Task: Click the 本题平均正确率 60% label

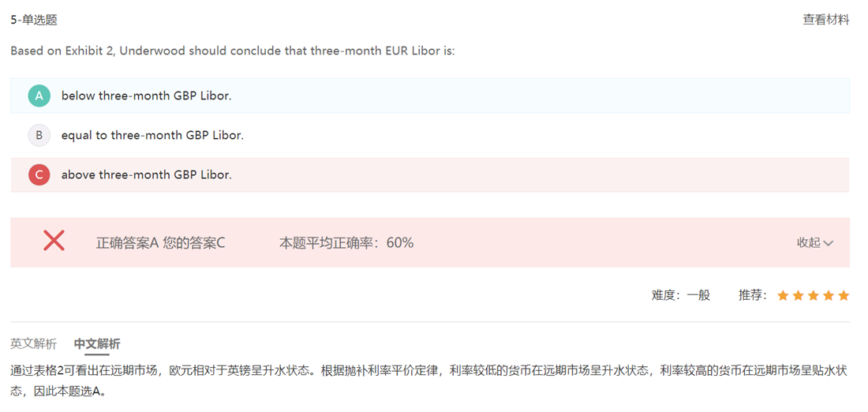Action: click(346, 242)
